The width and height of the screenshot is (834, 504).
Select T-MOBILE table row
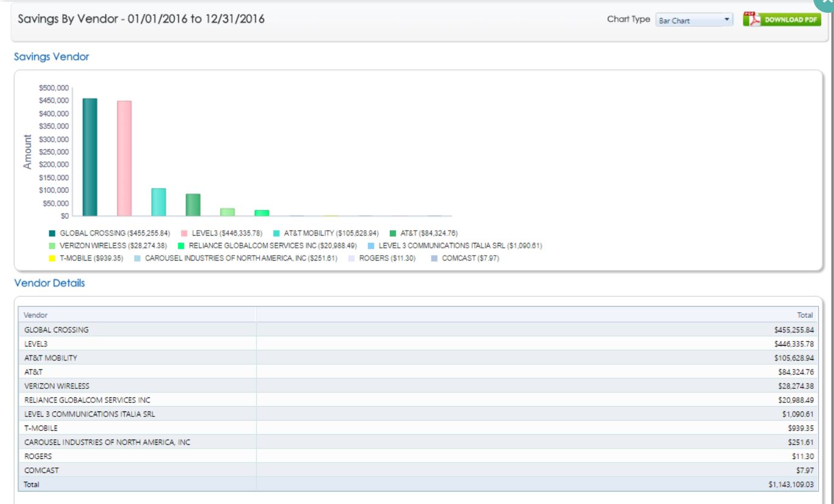417,428
